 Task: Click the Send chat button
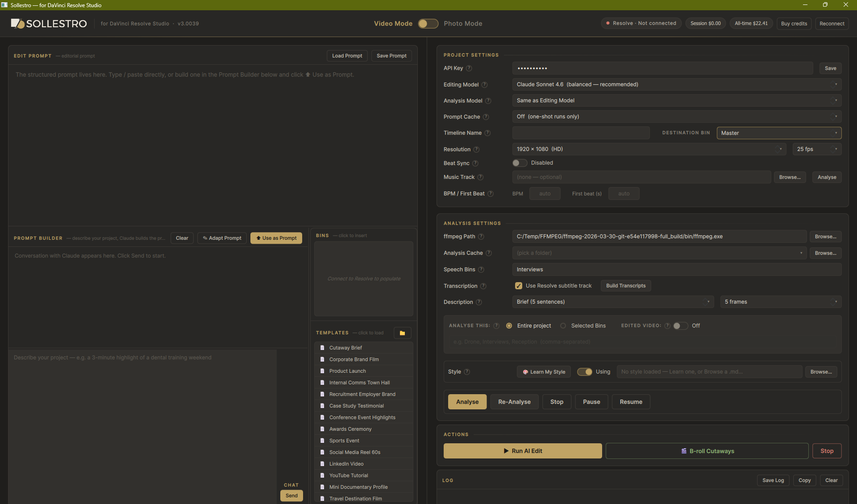[x=291, y=496]
